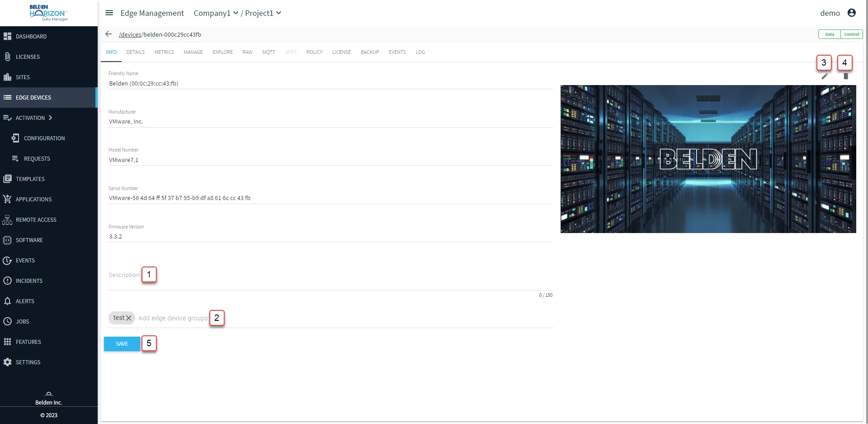The image size is (868, 424).
Task: Click the 'Edge Management' page title
Action: [x=152, y=13]
